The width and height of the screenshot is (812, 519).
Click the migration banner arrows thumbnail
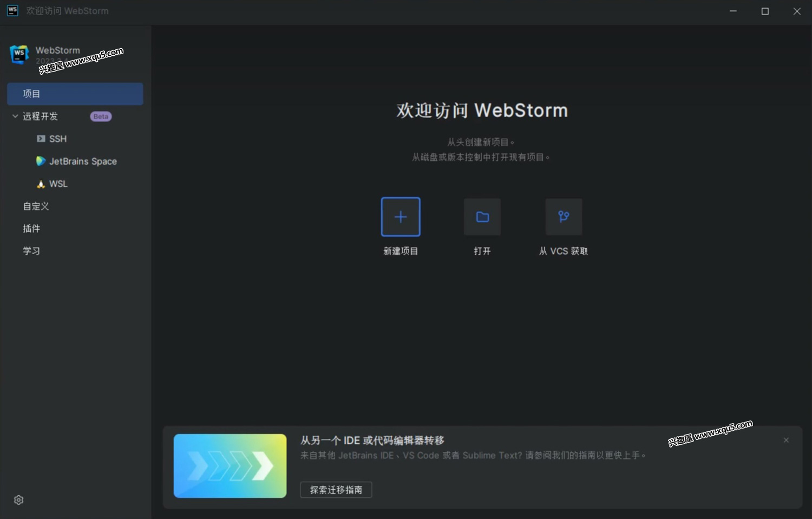point(230,466)
